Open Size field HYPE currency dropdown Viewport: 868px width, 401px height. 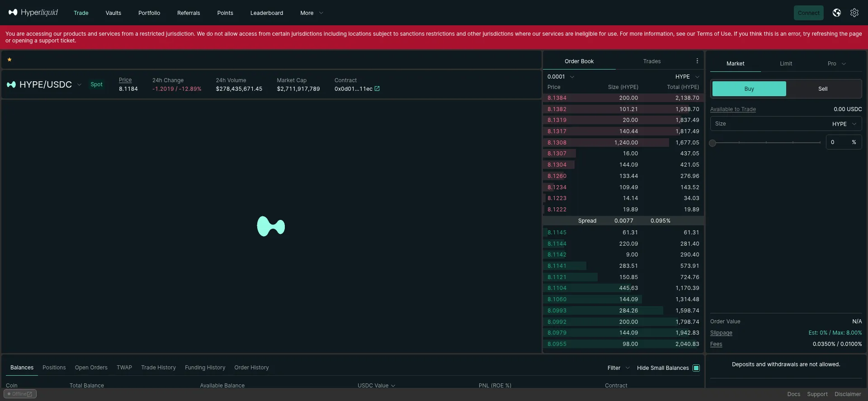coord(844,124)
